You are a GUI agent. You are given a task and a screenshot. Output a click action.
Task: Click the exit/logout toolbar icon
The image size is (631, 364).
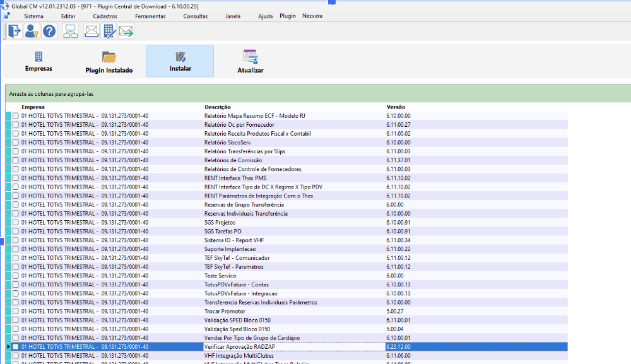click(x=15, y=31)
